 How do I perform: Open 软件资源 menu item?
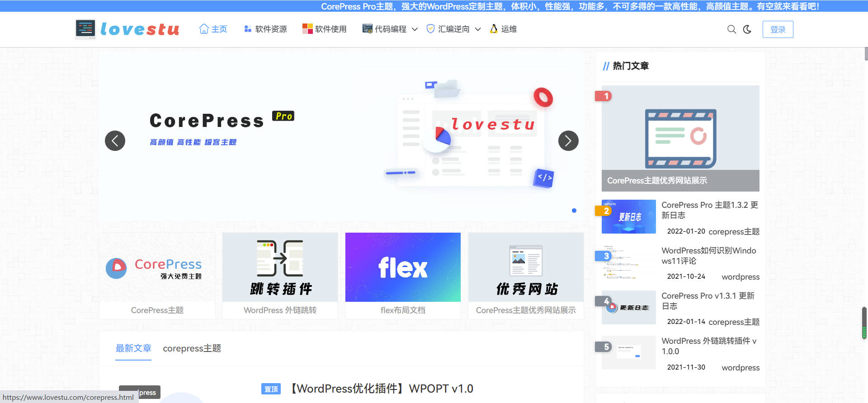271,29
